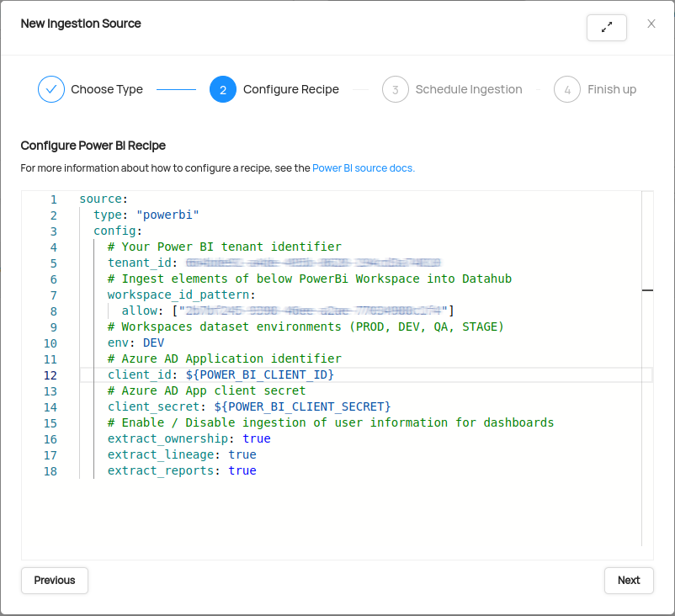This screenshot has height=616, width=675.
Task: Click the type "powerbi" value
Action: [x=167, y=215]
